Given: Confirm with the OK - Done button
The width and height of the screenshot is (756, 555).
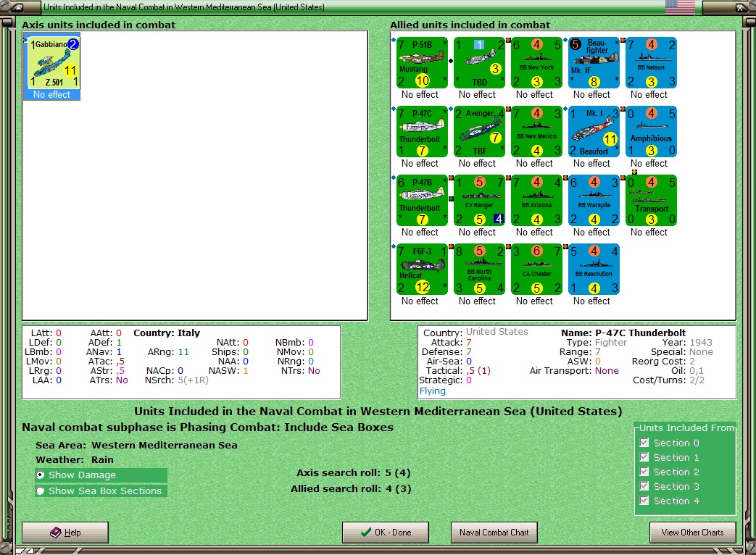Looking at the screenshot, I should click(386, 533).
